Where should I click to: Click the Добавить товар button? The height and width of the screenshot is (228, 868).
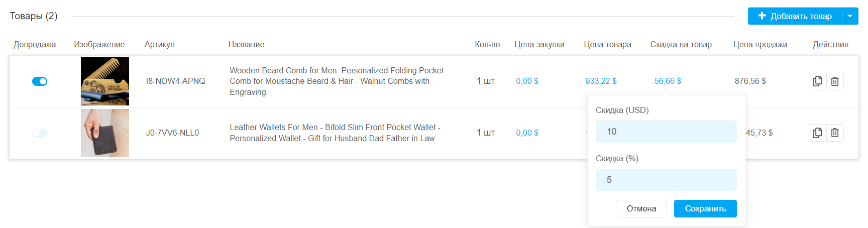pos(801,16)
